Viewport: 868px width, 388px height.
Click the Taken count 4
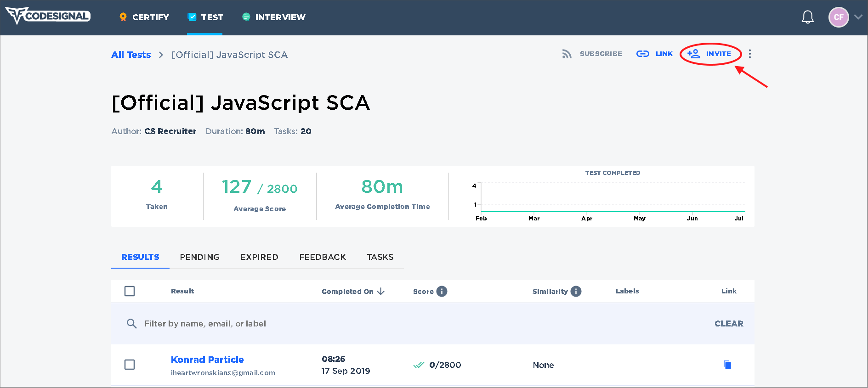157,186
